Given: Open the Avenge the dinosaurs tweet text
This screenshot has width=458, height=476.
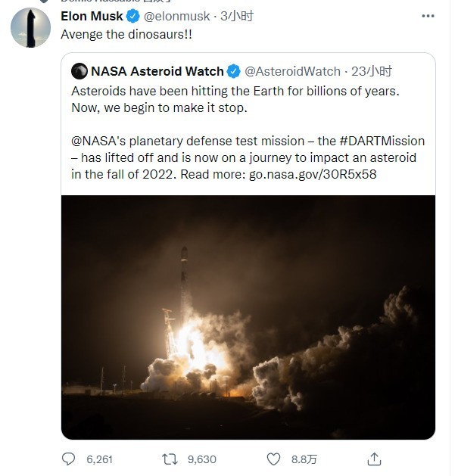Looking at the screenshot, I should coord(126,34).
